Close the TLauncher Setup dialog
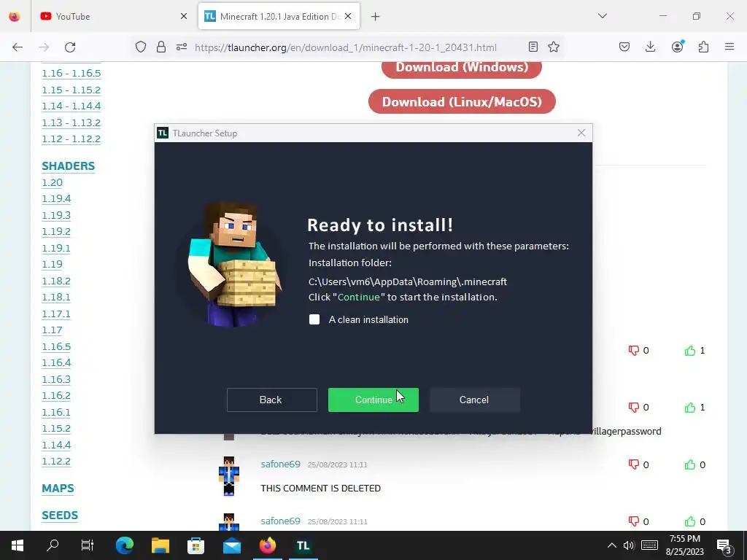 [x=581, y=133]
